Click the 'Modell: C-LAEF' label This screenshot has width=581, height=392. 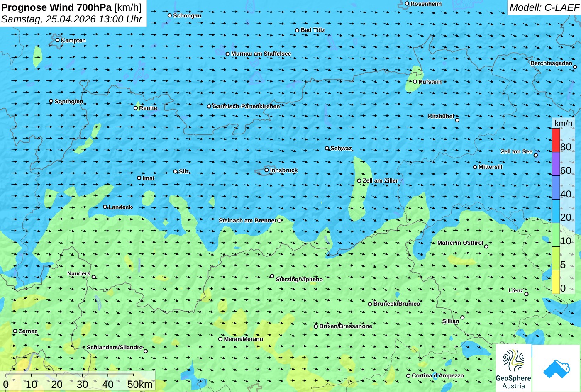coord(544,7)
